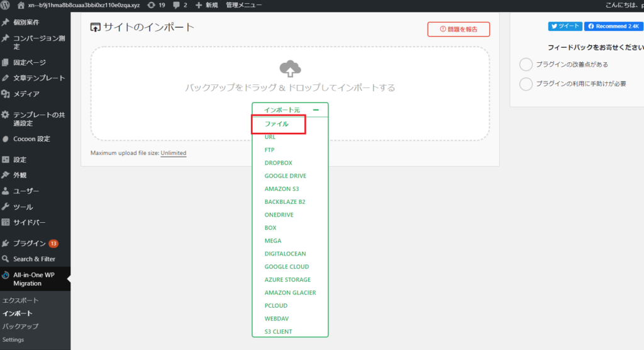Choose MEGA as import source
Screen dimensions: 644x350
[273, 240]
